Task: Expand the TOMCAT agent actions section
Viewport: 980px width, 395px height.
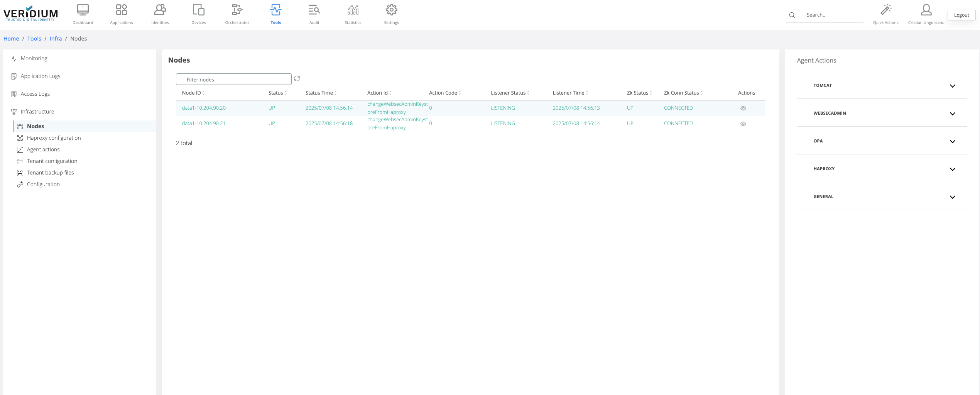Action: (x=952, y=86)
